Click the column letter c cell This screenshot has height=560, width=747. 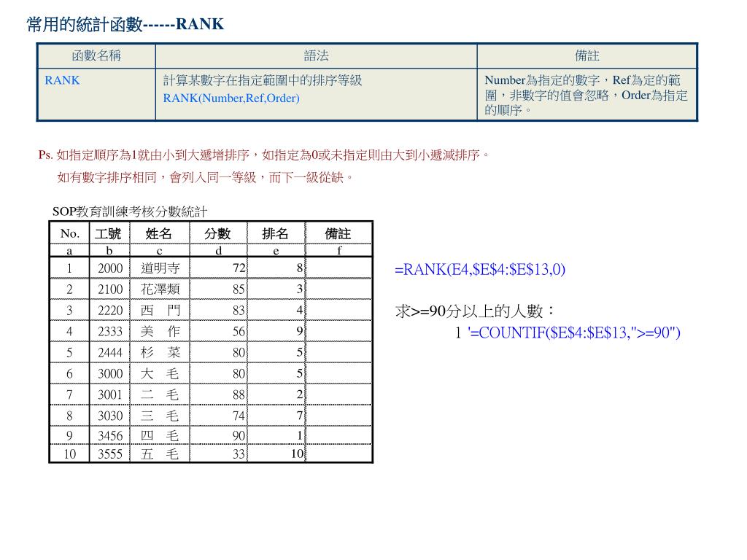tap(159, 251)
